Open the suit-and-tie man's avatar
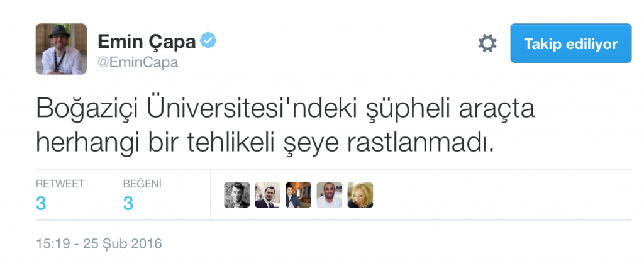The width and height of the screenshot is (644, 261). point(268,195)
